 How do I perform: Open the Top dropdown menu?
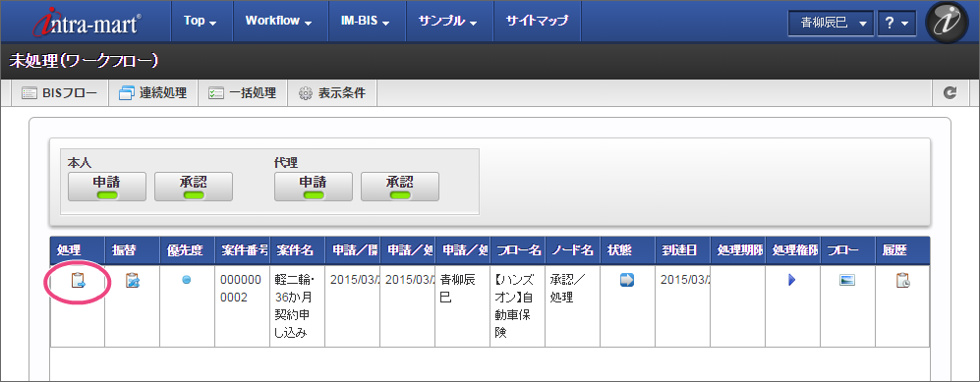[200, 21]
